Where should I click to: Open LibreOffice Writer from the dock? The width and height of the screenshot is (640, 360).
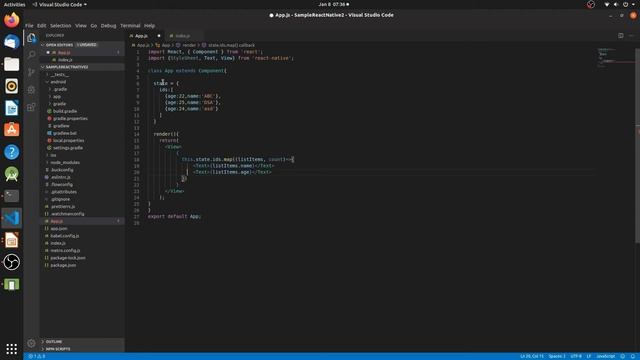pos(11,108)
